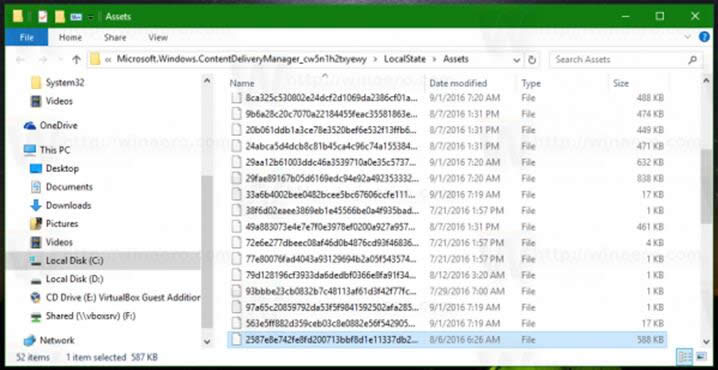Refresh the Assets folder view
This screenshot has height=370, width=718.
coord(532,60)
